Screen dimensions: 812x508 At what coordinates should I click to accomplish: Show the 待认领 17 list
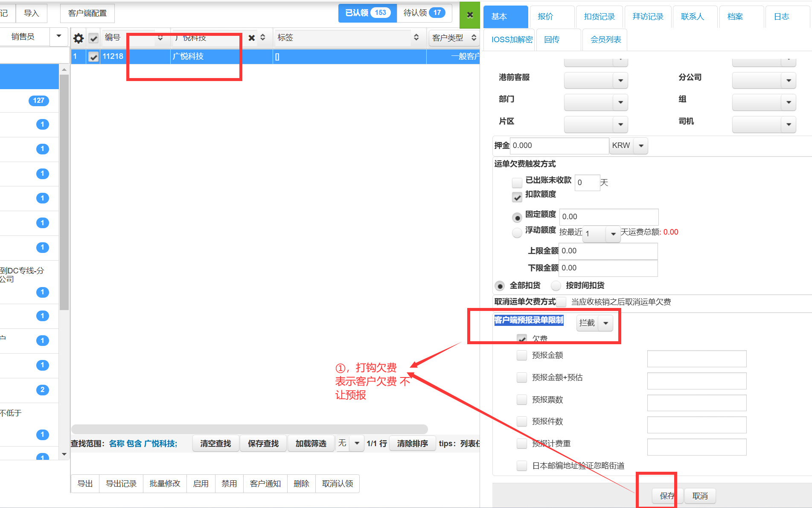[x=424, y=13]
